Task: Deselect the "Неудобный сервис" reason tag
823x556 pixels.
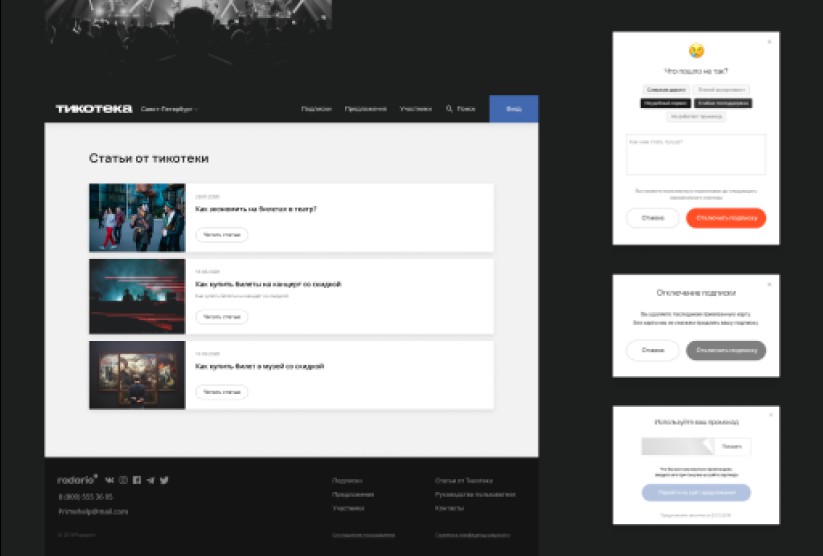Action: (666, 103)
